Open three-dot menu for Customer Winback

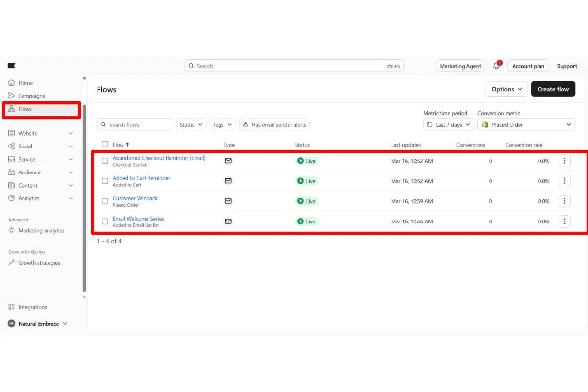564,201
